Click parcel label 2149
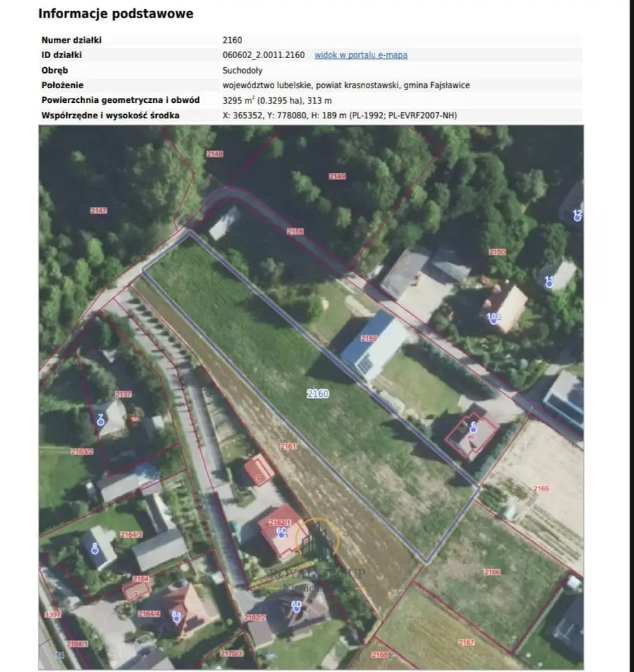 click(337, 176)
